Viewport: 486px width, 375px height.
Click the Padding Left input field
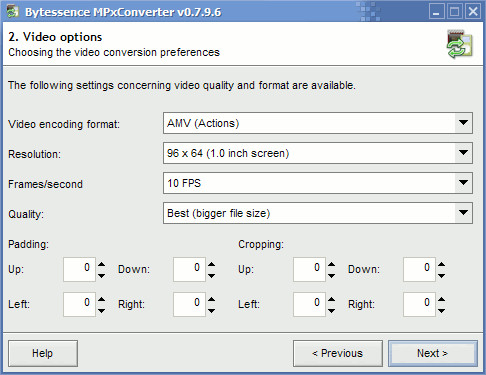79,304
